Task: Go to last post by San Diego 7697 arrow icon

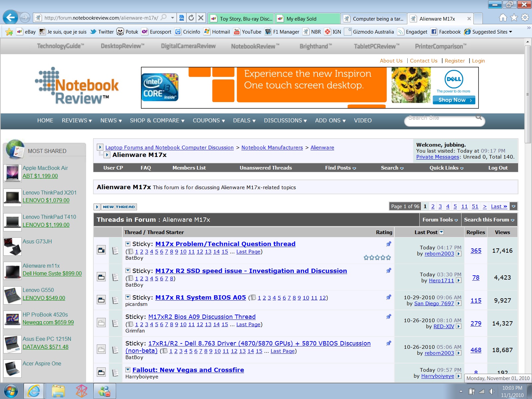Action: [x=459, y=304]
